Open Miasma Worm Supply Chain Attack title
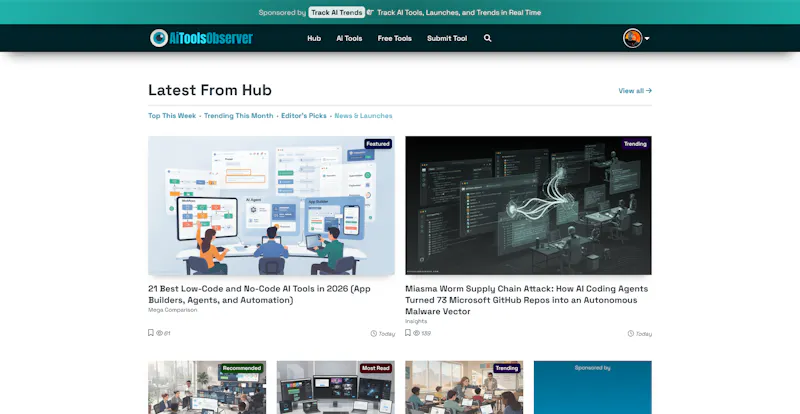Image resolution: width=800 pixels, height=414 pixels. click(x=527, y=300)
